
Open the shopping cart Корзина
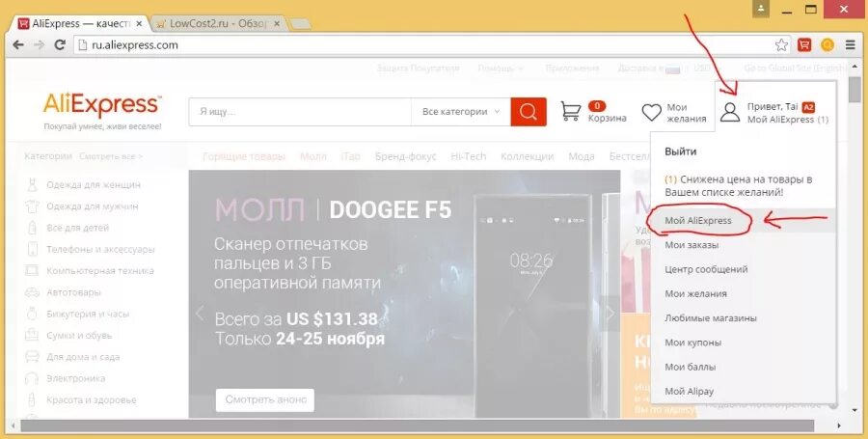593,111
